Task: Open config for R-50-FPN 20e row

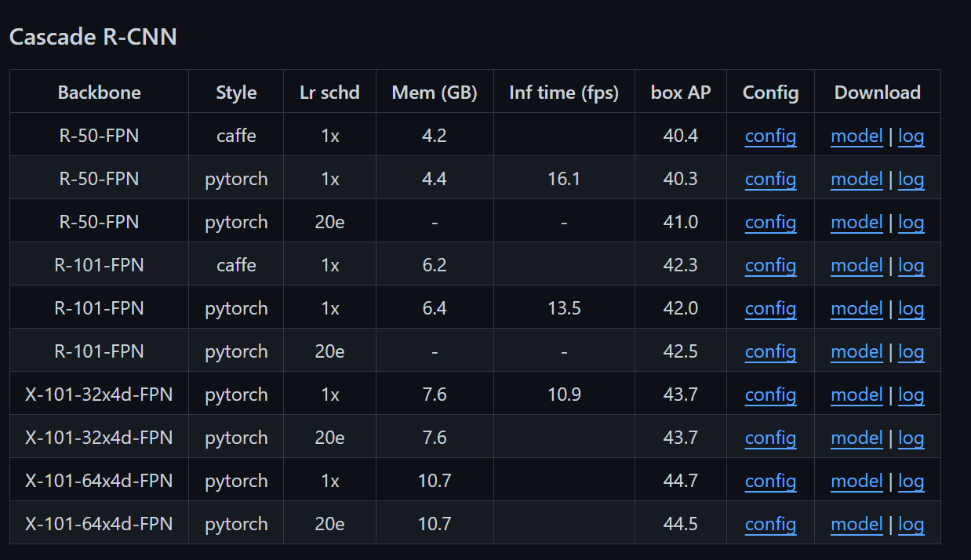Action: click(x=770, y=222)
